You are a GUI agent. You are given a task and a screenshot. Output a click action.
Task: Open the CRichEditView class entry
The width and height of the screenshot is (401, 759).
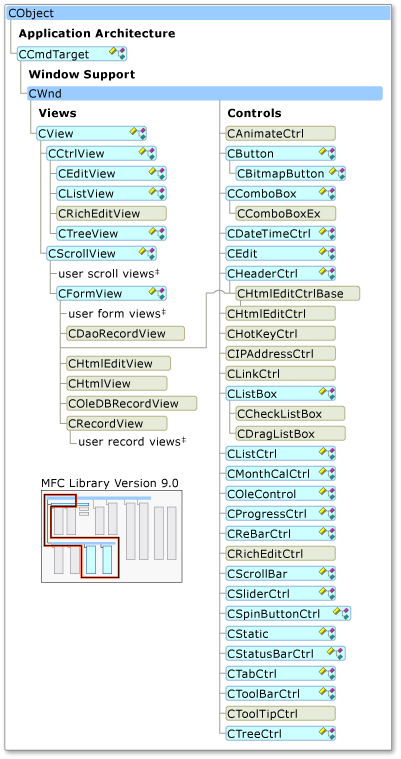tap(111, 213)
